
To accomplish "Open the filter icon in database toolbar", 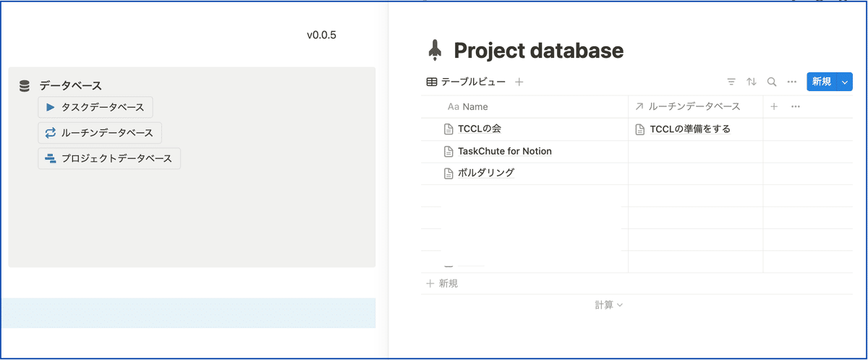I will tap(731, 82).
